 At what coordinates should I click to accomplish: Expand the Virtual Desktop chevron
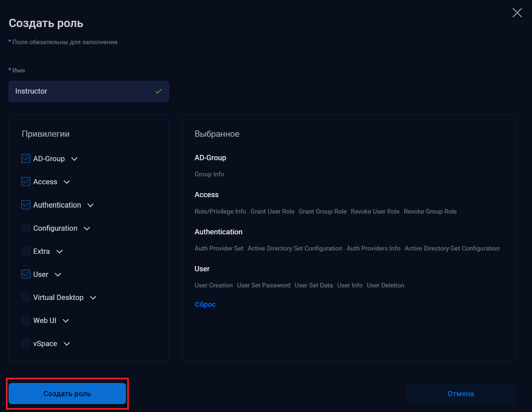(x=93, y=298)
